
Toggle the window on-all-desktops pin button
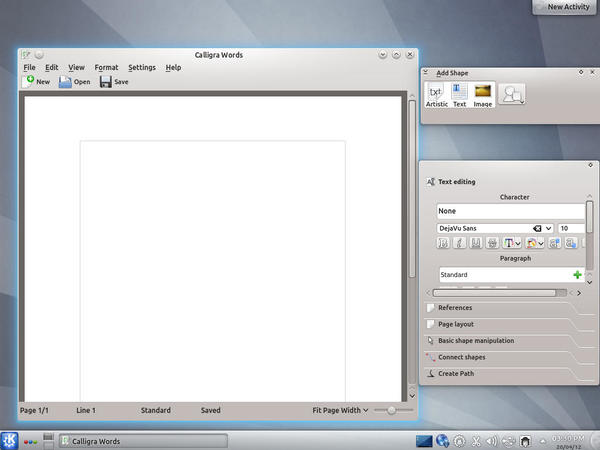[39, 55]
